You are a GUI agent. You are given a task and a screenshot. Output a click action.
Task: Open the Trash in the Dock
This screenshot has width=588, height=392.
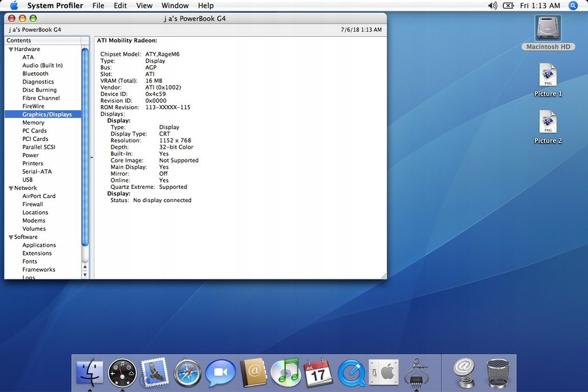(x=498, y=373)
